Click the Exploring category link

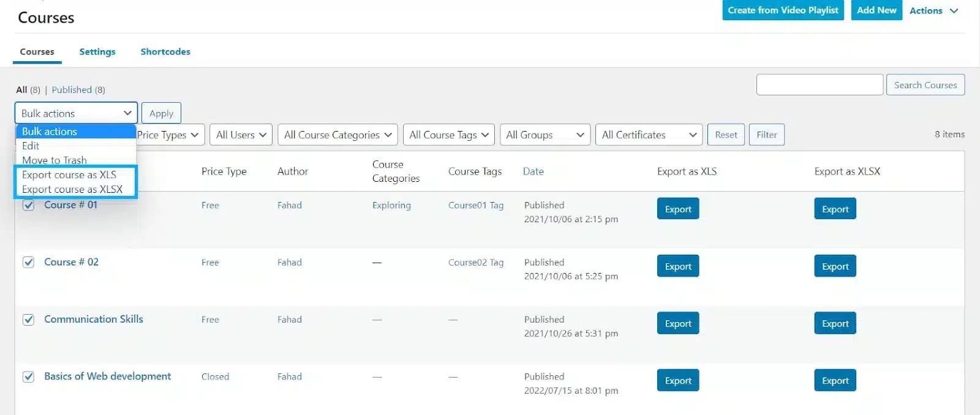[x=391, y=205]
